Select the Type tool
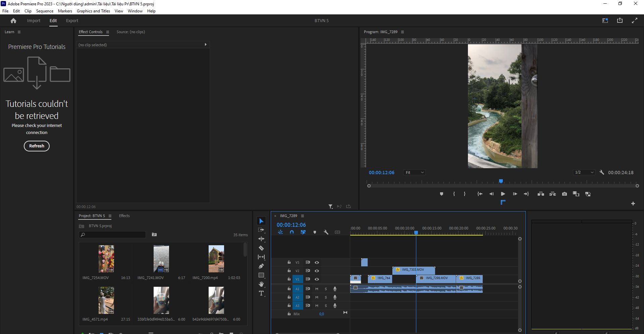 click(x=261, y=293)
